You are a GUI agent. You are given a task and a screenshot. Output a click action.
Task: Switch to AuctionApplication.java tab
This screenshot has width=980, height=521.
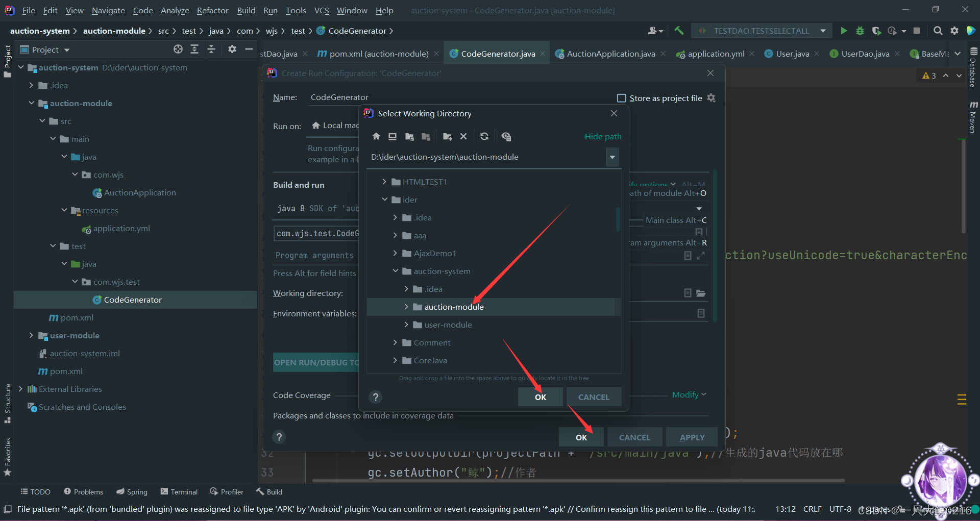pos(610,54)
